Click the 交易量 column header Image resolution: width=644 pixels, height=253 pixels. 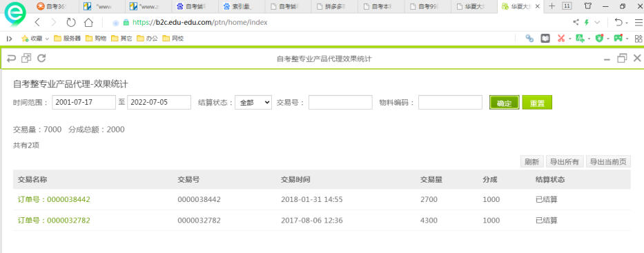click(431, 180)
